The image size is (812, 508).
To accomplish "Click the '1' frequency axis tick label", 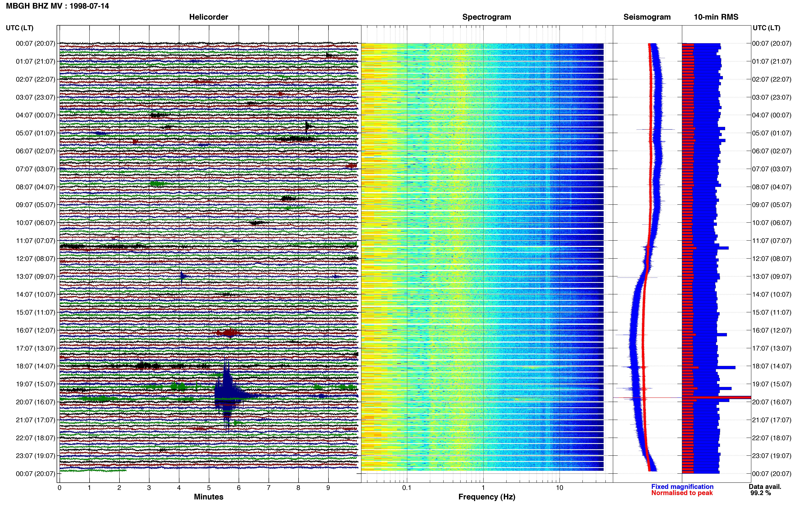I will 483,487.
